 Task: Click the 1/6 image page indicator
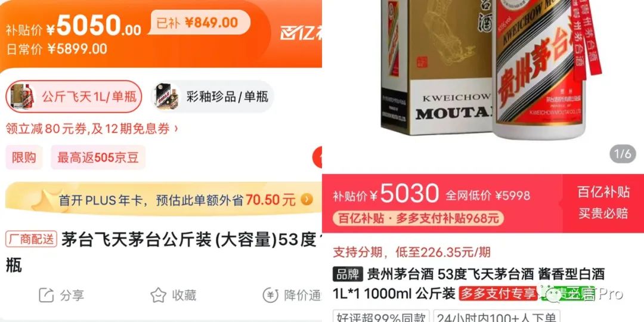pyautogui.click(x=623, y=154)
